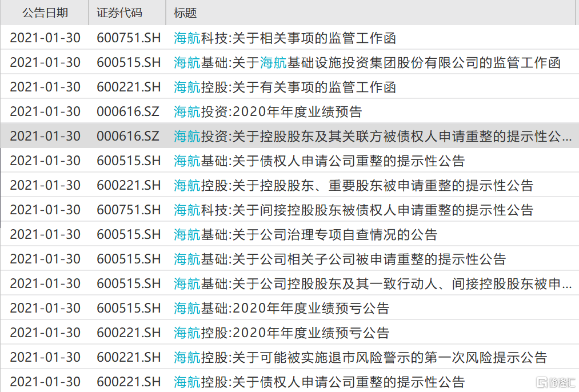Open 海航投资:2020年年度业绩预告
The height and width of the screenshot is (392, 579).
click(x=267, y=111)
